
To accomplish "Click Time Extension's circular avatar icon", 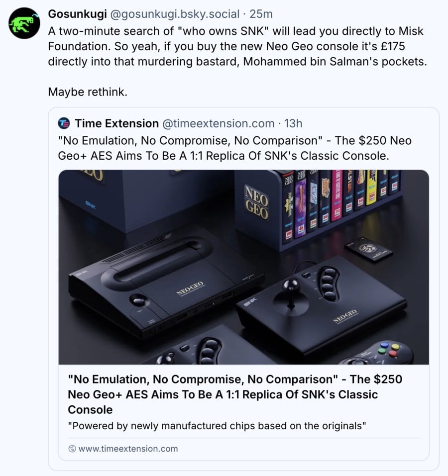I will 65,123.
